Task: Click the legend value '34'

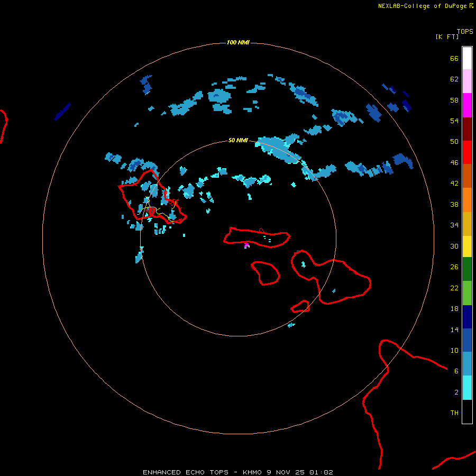Action: click(x=454, y=225)
